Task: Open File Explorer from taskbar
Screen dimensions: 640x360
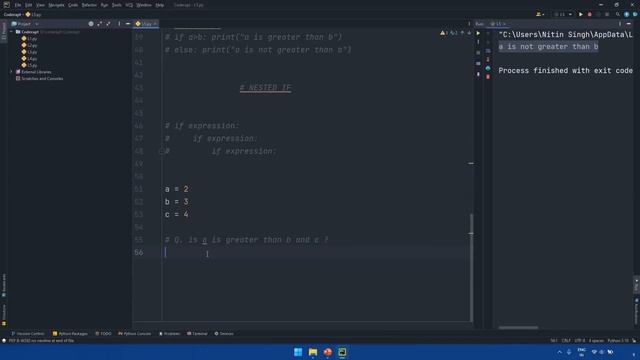Action: 313,352
